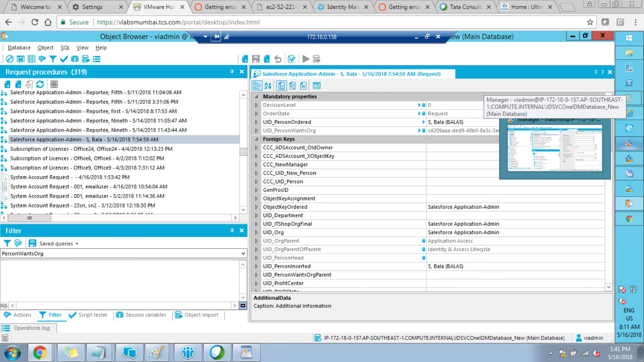
Task: Open the Actions tab
Action: coord(18,315)
